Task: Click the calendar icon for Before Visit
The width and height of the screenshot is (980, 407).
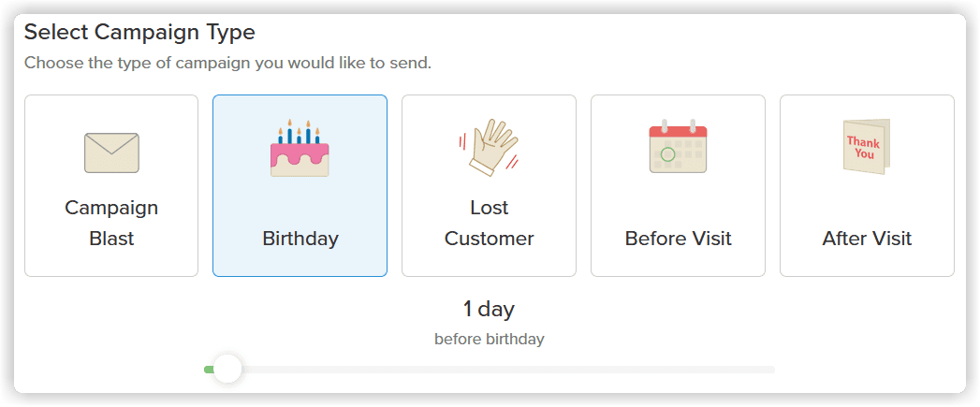Action: tap(678, 147)
